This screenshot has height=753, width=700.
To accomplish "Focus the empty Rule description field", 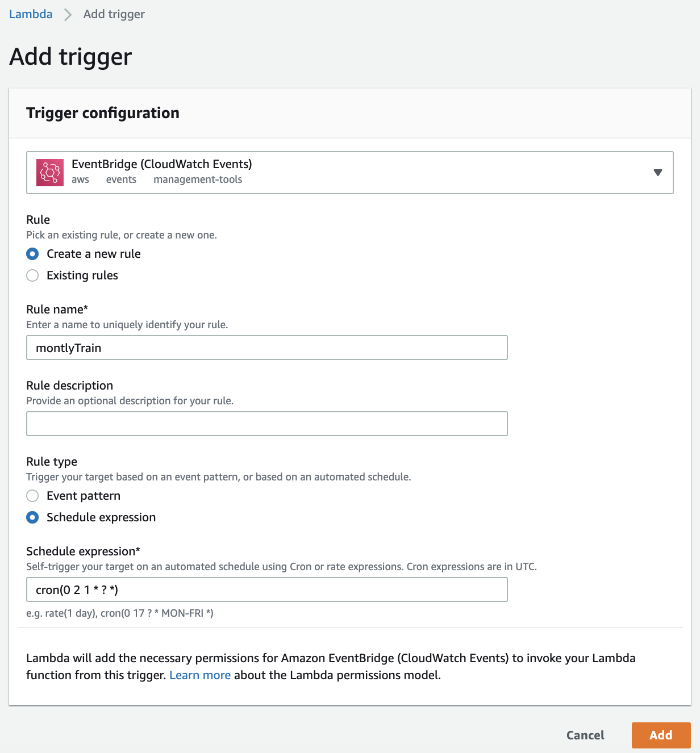I will click(x=267, y=424).
